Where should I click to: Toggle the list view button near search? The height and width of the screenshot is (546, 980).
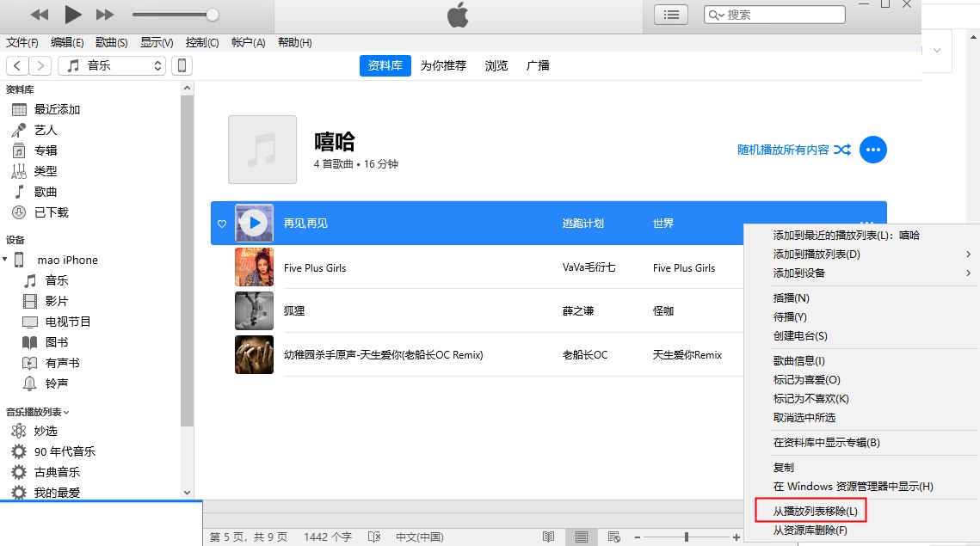(671, 15)
